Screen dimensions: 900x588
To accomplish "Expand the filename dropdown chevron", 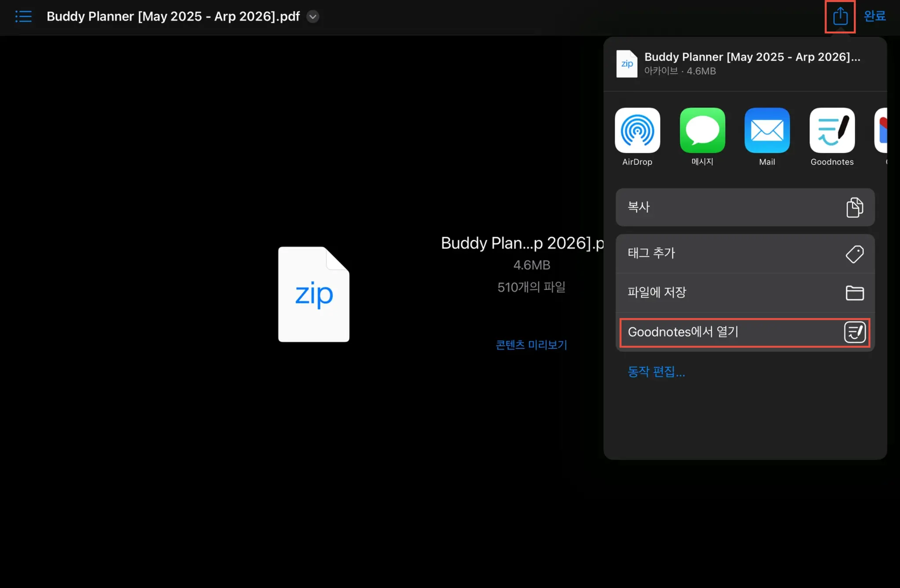I will coord(312,17).
